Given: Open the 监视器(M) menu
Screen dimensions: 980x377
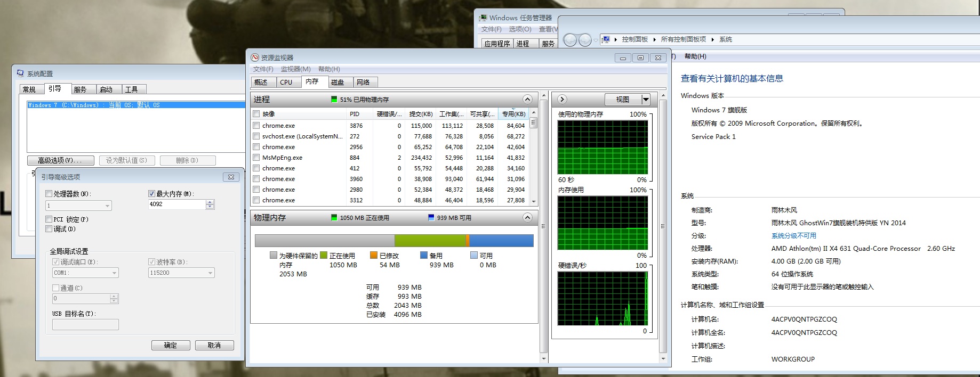Looking at the screenshot, I should (295, 69).
